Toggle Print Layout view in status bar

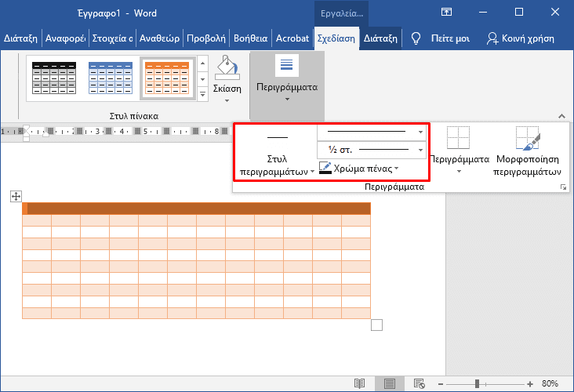390,383
